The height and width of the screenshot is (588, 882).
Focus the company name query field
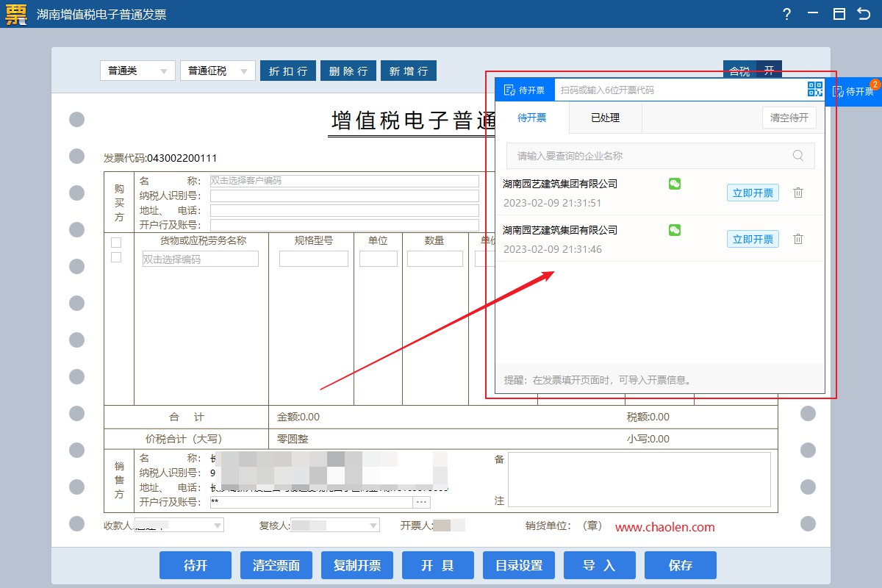click(660, 156)
